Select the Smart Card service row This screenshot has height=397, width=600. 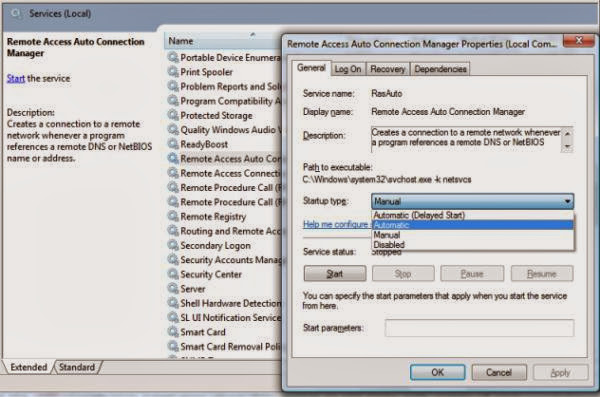[224, 332]
